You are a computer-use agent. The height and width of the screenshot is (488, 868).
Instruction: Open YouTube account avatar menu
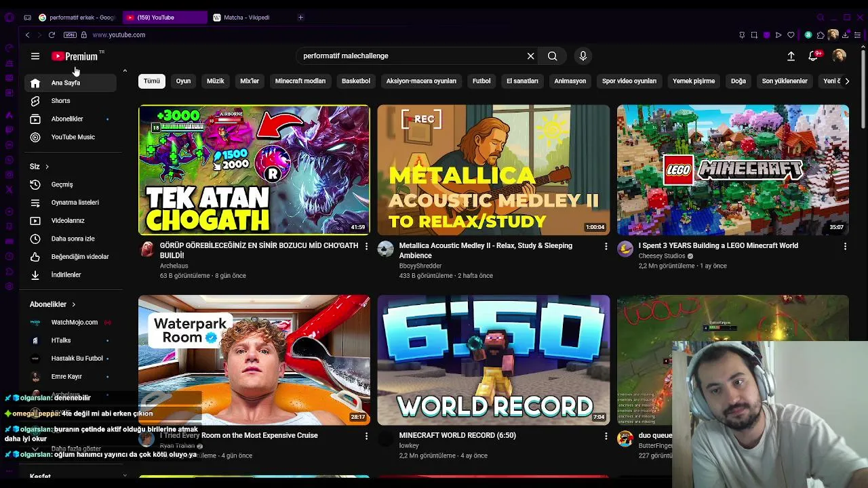[x=840, y=56]
